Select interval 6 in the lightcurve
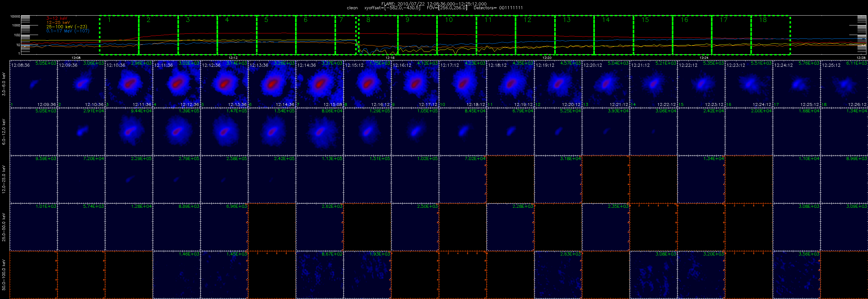The image size is (868, 299). [315, 35]
